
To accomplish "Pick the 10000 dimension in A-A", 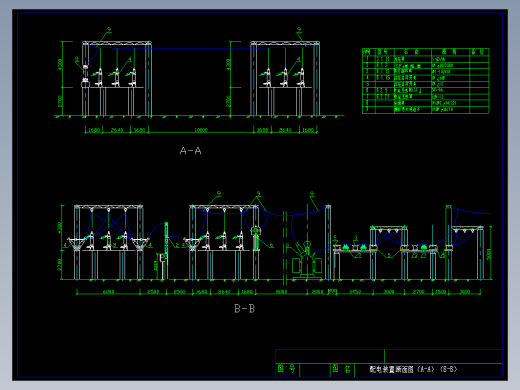I will tap(201, 130).
